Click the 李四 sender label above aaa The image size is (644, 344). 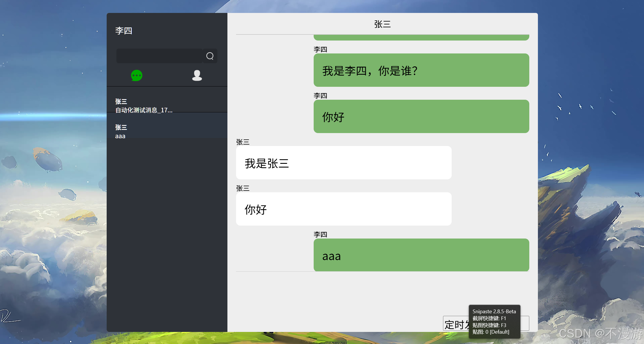[320, 235]
